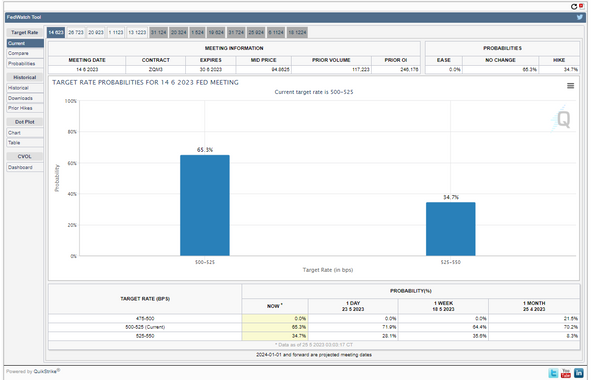592x380 pixels.
Task: Click 'Current target rate is 500-525' text
Action: click(314, 92)
